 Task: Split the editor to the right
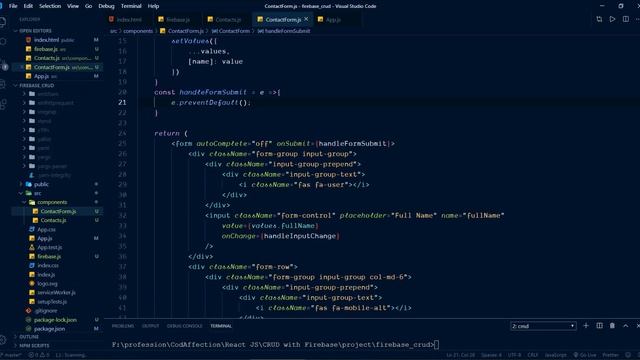click(626, 19)
